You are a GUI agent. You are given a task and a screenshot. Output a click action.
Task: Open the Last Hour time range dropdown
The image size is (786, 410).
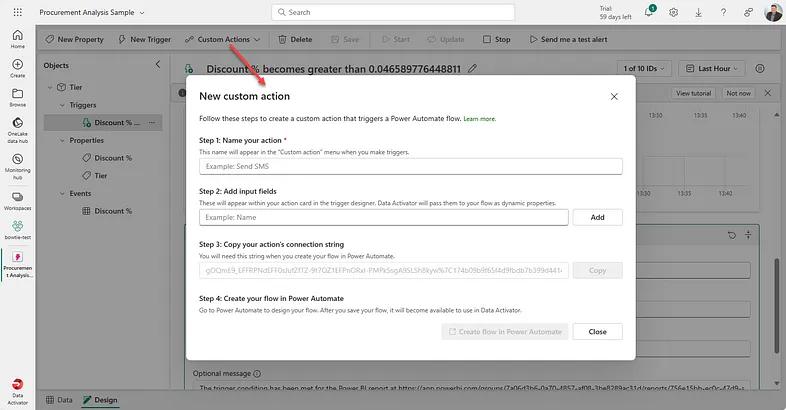click(x=711, y=69)
